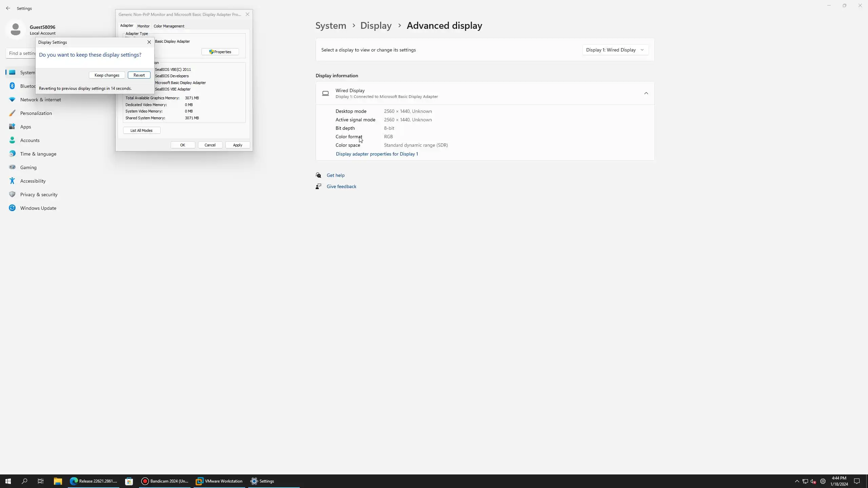The image size is (868, 488).
Task: Click Keep changes in the Display Settings dialog
Action: click(x=107, y=75)
